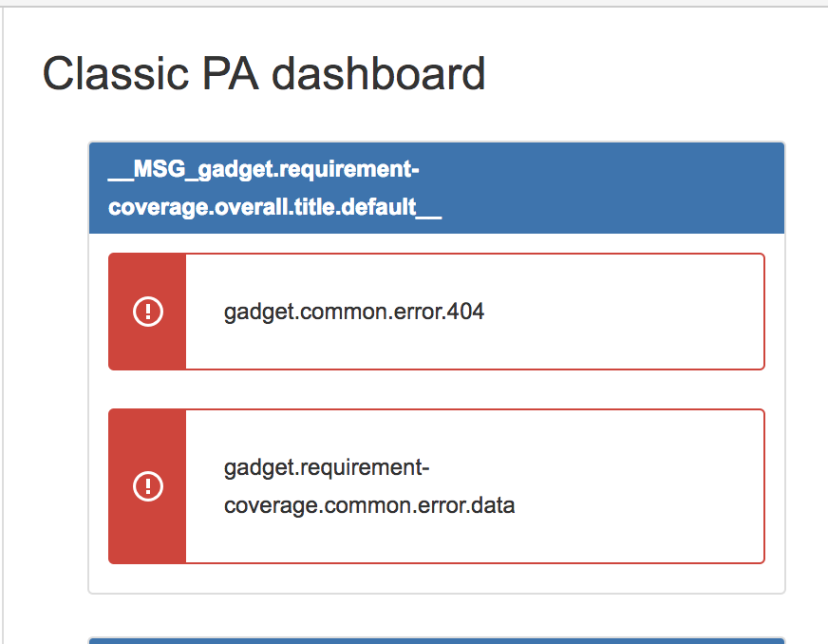Click "coverage.overall.title.default__" line in gadget header
Viewport: 828px width, 644px height.
274,207
